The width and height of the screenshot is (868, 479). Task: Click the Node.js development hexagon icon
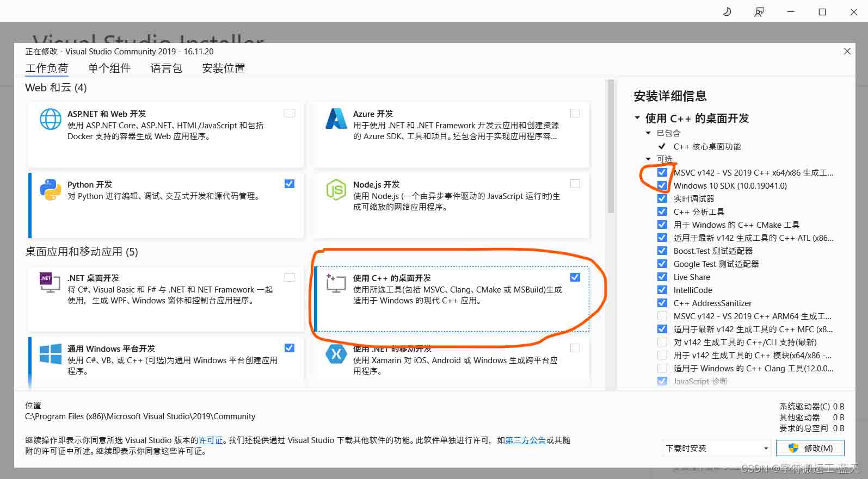click(336, 190)
